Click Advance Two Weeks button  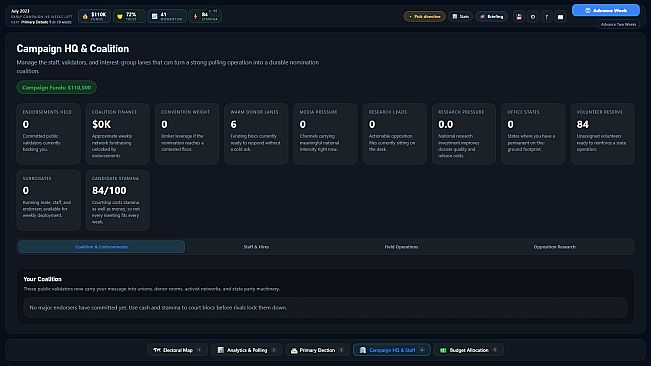point(618,24)
